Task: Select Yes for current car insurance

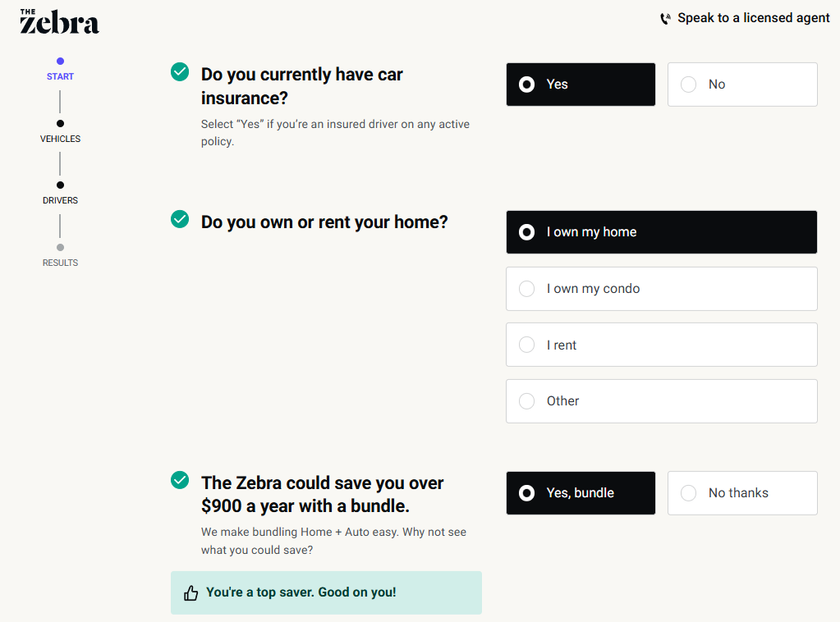Action: pos(581,85)
